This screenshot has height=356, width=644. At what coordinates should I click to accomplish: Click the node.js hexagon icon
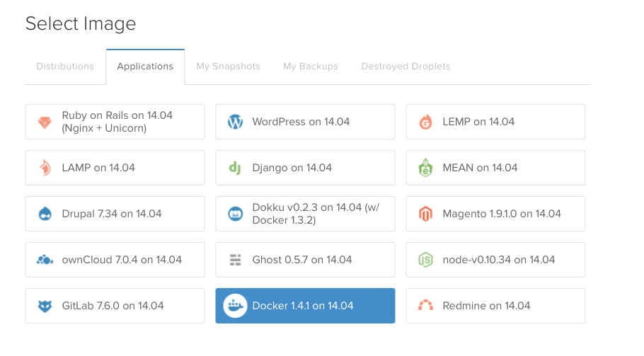point(425,260)
